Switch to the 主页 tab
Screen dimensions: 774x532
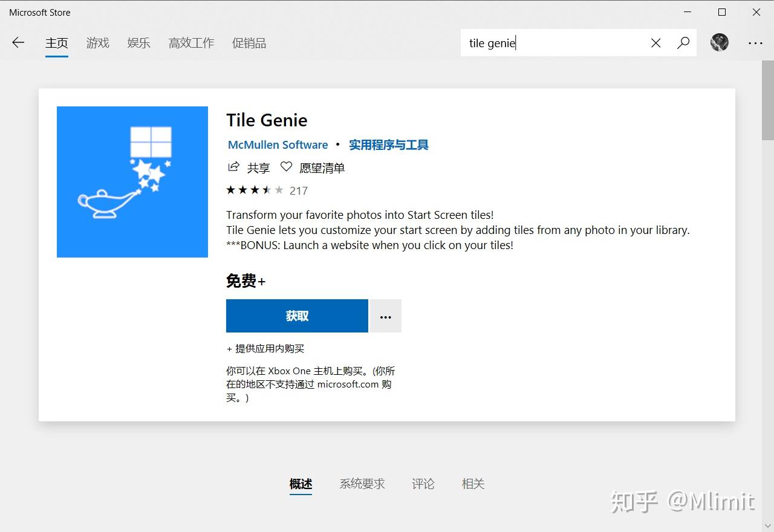click(x=57, y=43)
